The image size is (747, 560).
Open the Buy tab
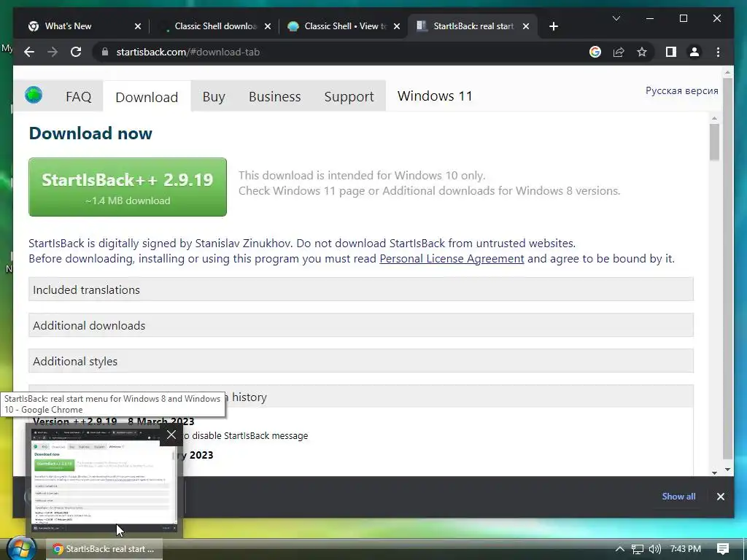[214, 97]
